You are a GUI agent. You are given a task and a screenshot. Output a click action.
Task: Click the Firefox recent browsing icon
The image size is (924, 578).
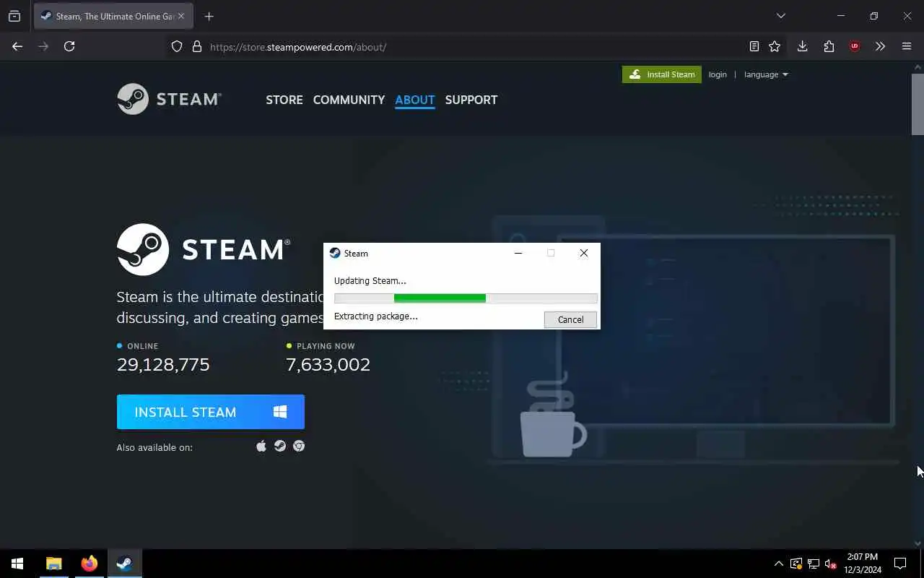14,16
